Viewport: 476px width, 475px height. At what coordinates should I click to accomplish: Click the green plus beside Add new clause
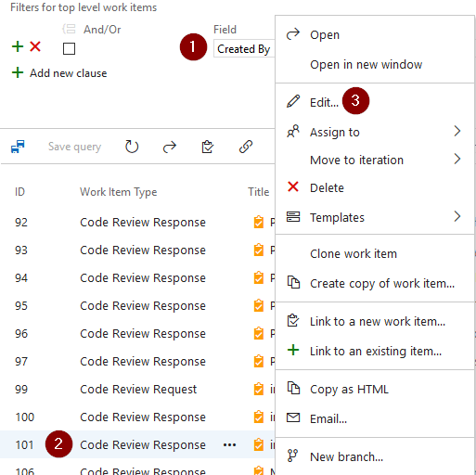18,72
